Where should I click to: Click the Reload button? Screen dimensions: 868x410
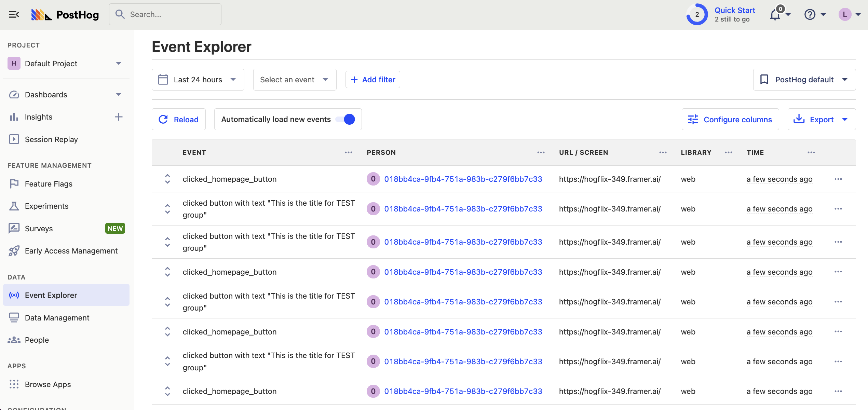179,119
